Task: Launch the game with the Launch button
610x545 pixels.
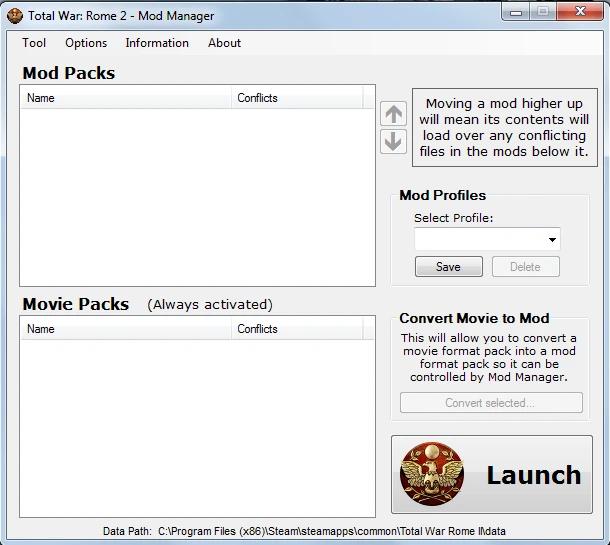Action: click(491, 475)
